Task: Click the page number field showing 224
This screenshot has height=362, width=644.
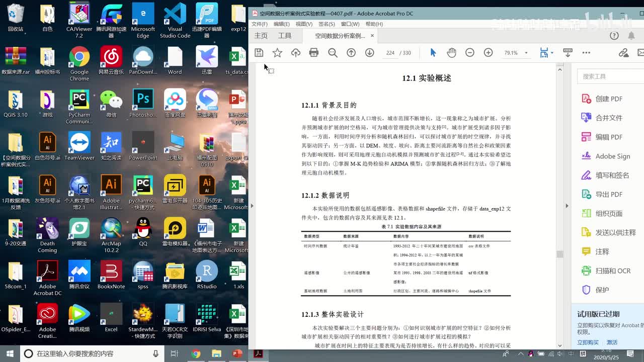Action: pyautogui.click(x=390, y=53)
